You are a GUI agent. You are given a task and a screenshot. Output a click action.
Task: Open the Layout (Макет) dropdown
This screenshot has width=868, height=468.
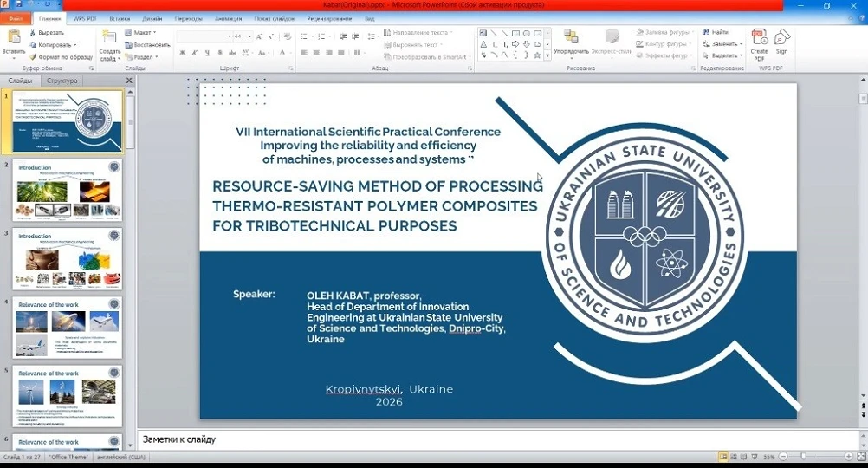click(140, 32)
